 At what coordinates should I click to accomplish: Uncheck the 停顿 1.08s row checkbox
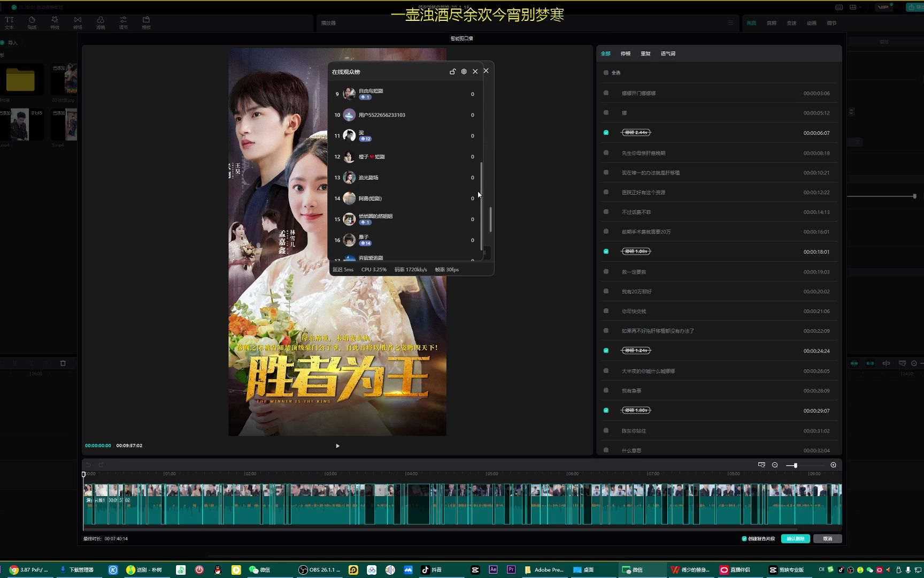[606, 252]
